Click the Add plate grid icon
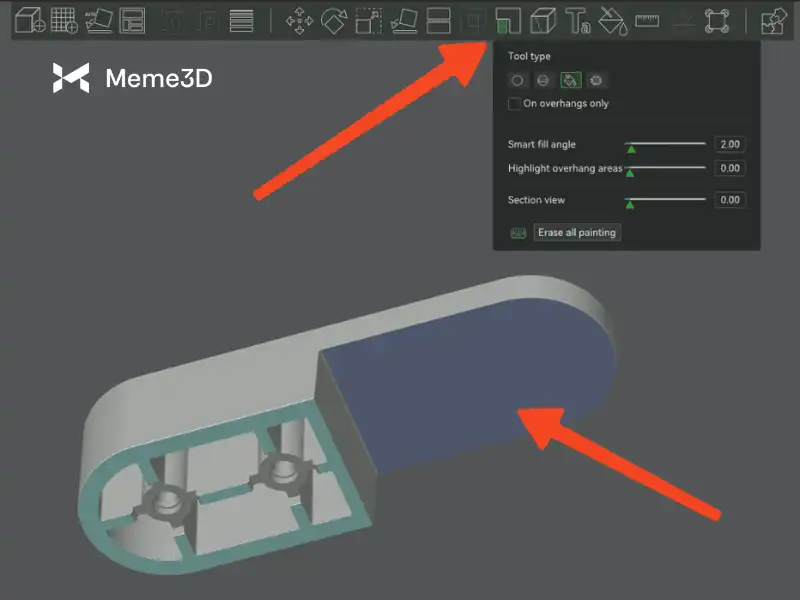The width and height of the screenshot is (800, 600). click(64, 20)
